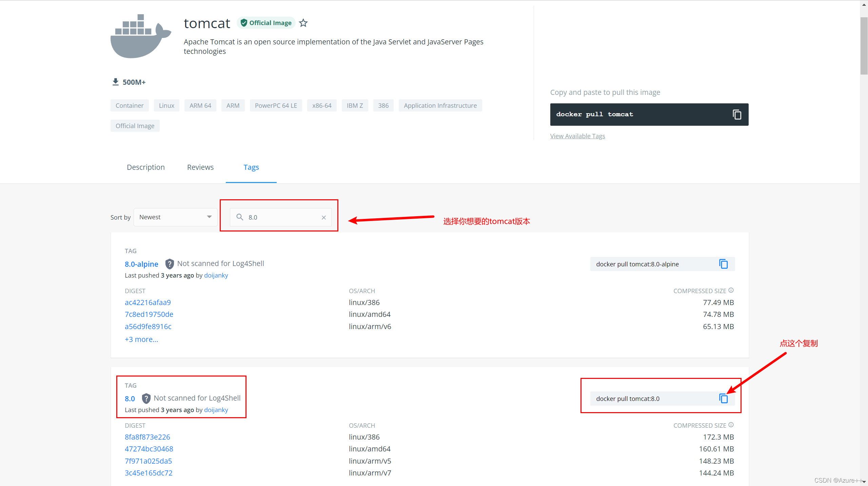Focus the tag filter field containing 8.0
The width and height of the screenshot is (868, 486).
(281, 217)
